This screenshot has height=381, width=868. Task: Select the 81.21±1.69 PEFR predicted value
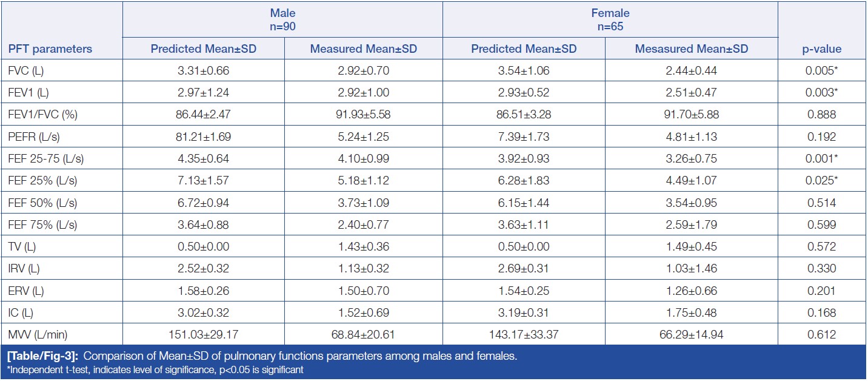coord(203,137)
